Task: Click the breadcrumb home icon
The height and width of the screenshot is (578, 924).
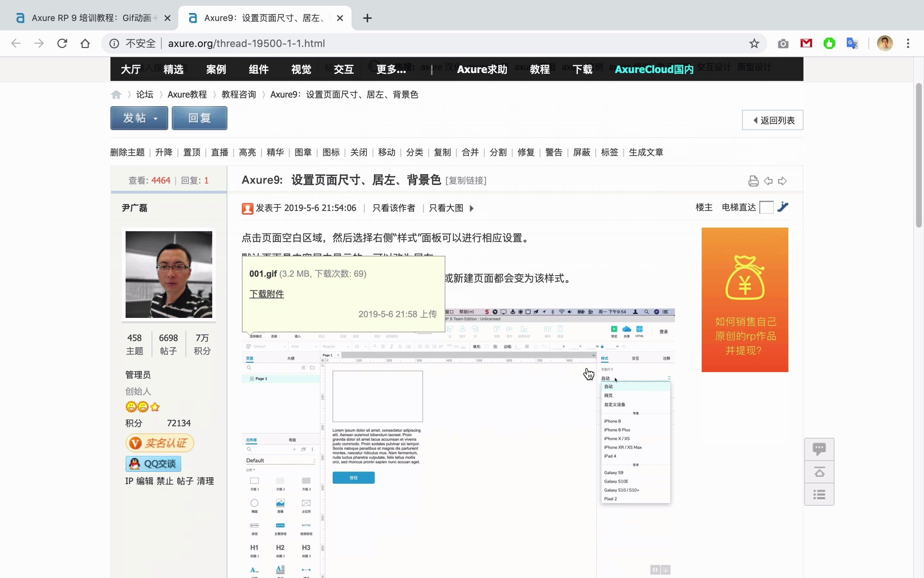Action: (x=116, y=94)
